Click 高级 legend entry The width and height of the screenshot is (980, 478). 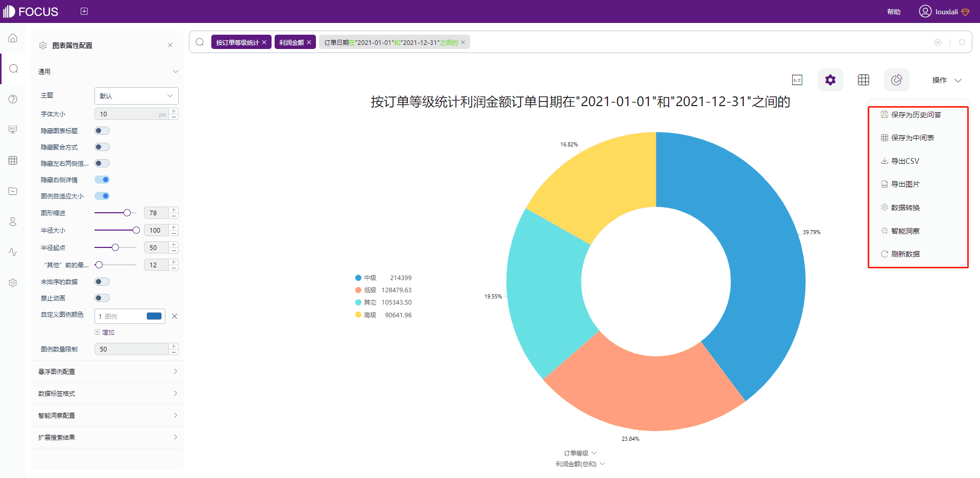pyautogui.click(x=383, y=315)
